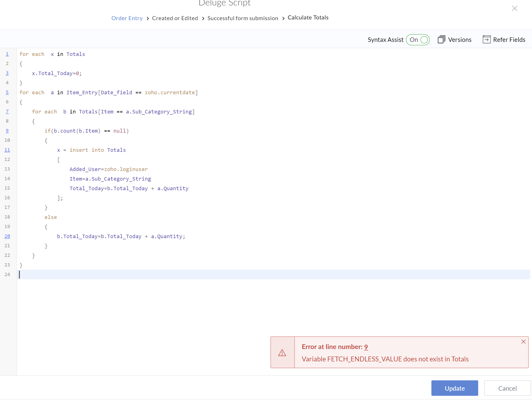The height and width of the screenshot is (400, 532).
Task: Close the Deluge Script editor dialog
Action: tap(514, 8)
